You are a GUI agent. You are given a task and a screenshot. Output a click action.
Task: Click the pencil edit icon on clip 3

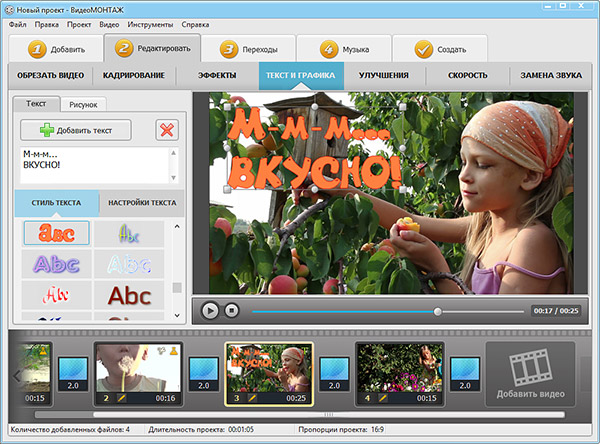(252, 398)
